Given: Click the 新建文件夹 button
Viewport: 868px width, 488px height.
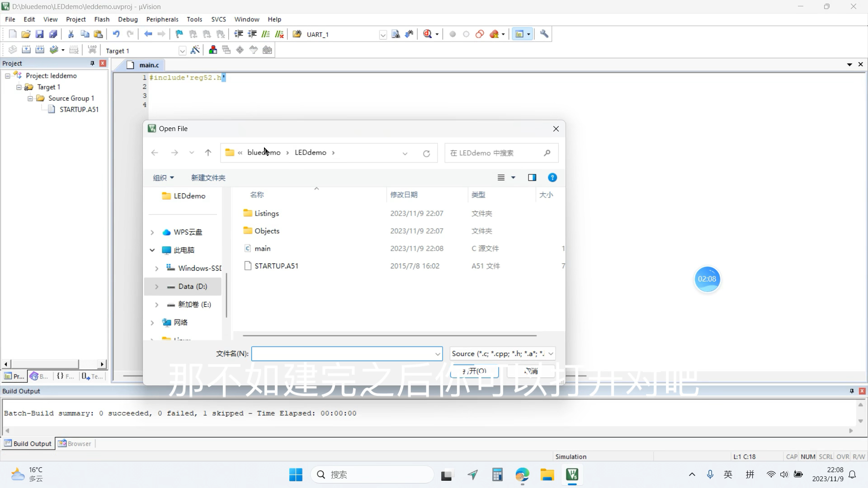Looking at the screenshot, I should (208, 178).
